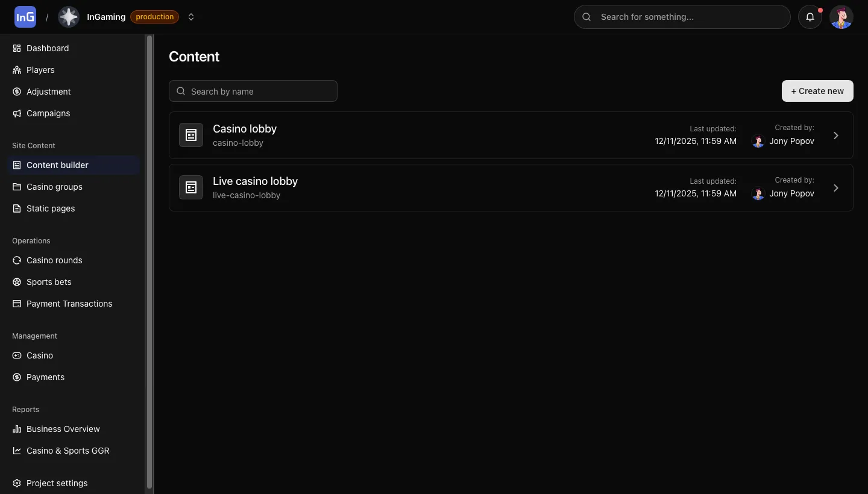Click the Create new button
This screenshot has height=494, width=868.
[817, 91]
